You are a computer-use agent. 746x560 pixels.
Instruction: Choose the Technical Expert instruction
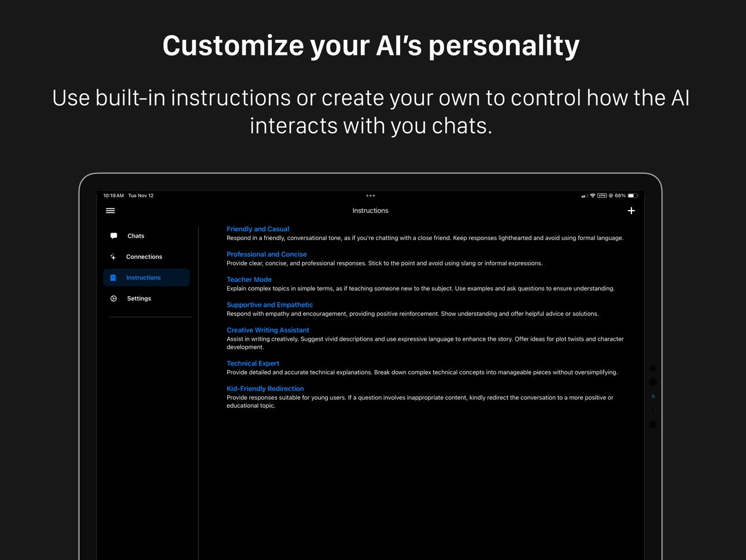pos(253,363)
